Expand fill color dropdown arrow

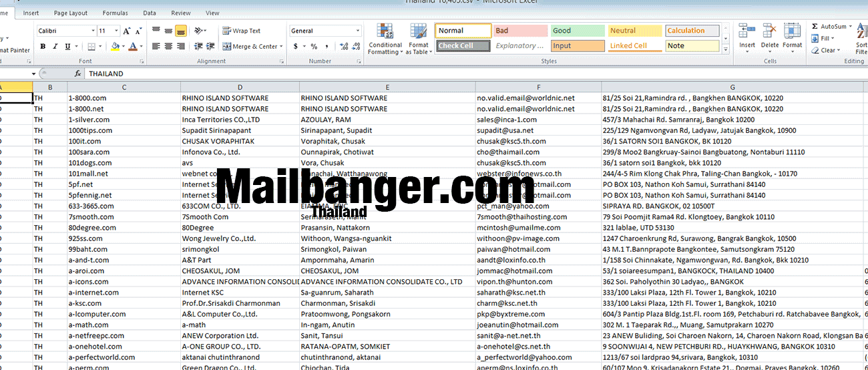point(123,47)
